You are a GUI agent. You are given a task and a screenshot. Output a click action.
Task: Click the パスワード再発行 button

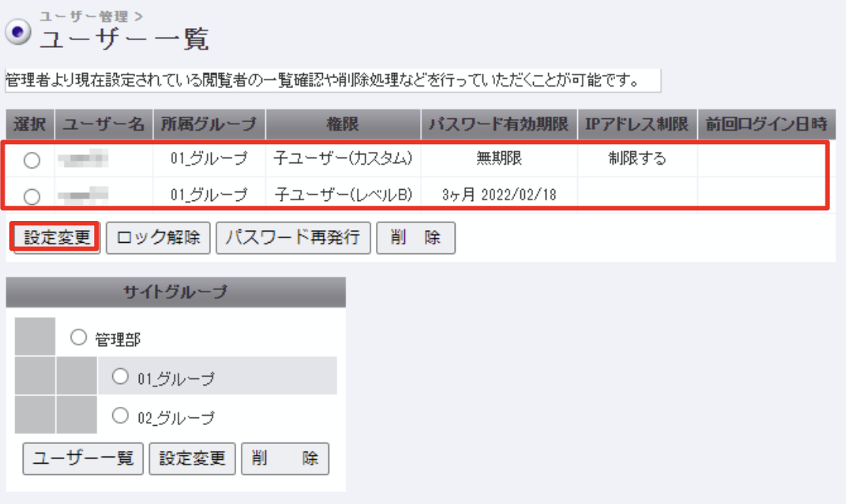click(x=293, y=238)
